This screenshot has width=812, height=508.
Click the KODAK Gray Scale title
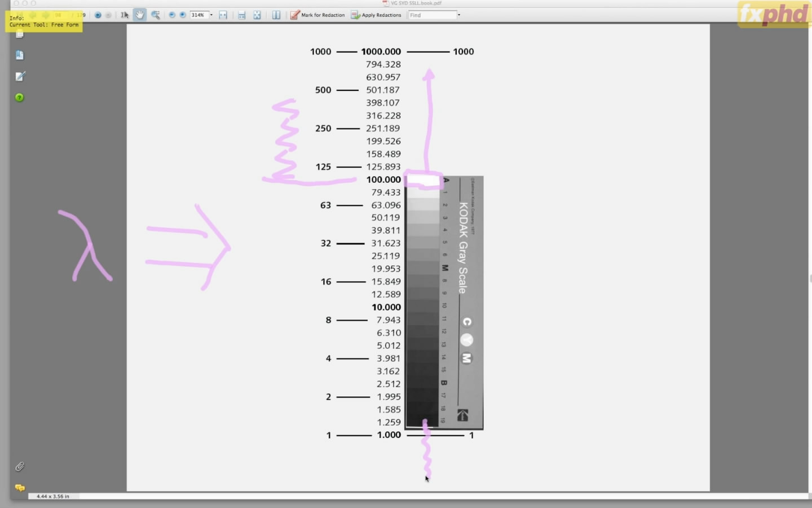tap(463, 248)
